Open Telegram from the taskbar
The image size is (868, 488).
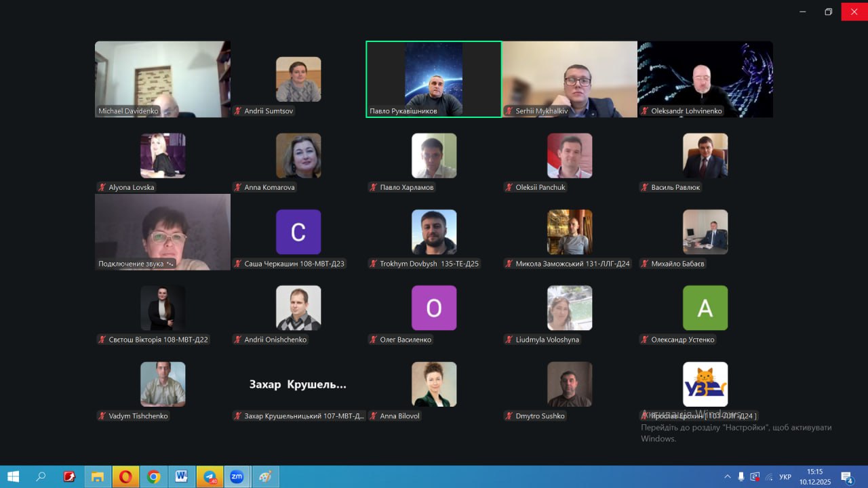[x=210, y=476]
